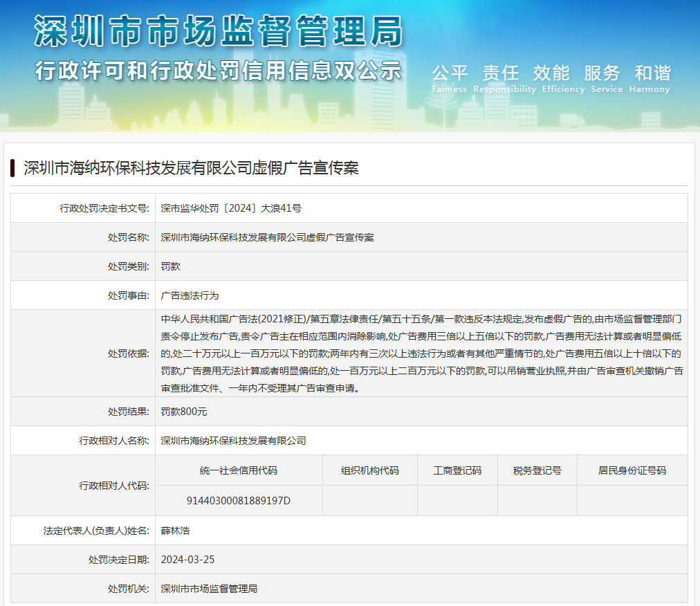Click the 处罚机关 value 深圳市市场监督管理局
Image resolution: width=700 pixels, height=606 pixels.
coord(209,589)
